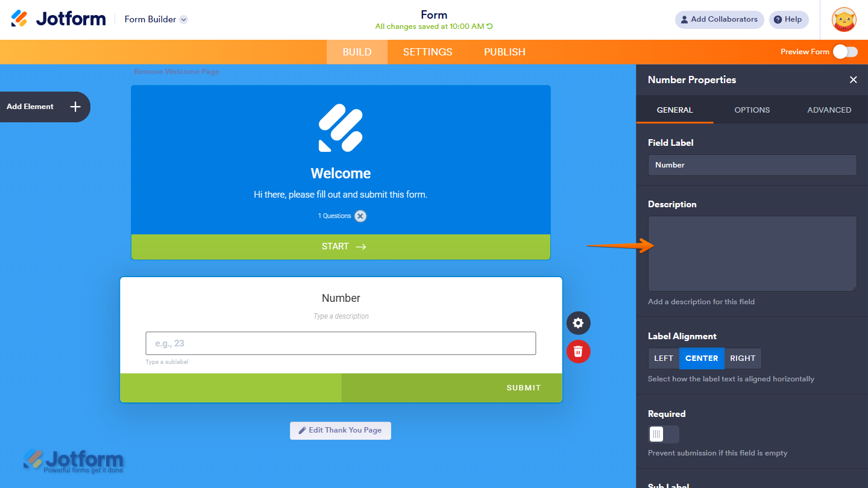Switch to the SETTINGS tab

428,52
